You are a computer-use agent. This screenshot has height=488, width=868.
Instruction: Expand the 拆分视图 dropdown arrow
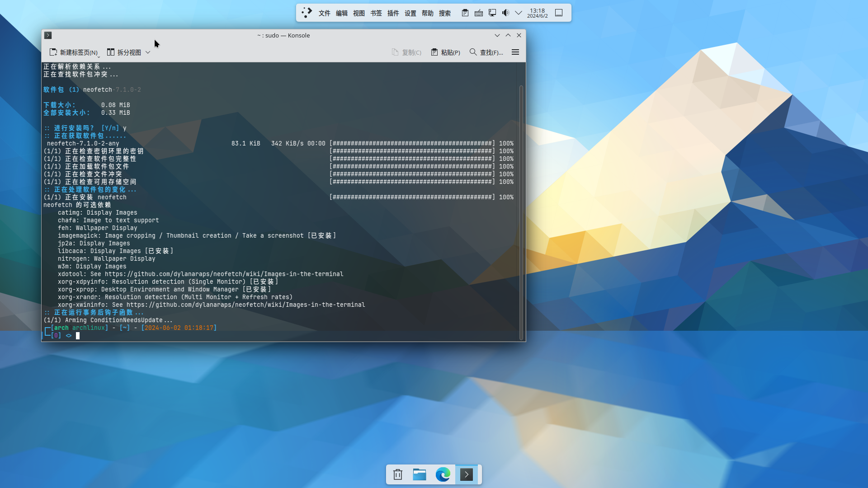click(x=148, y=52)
